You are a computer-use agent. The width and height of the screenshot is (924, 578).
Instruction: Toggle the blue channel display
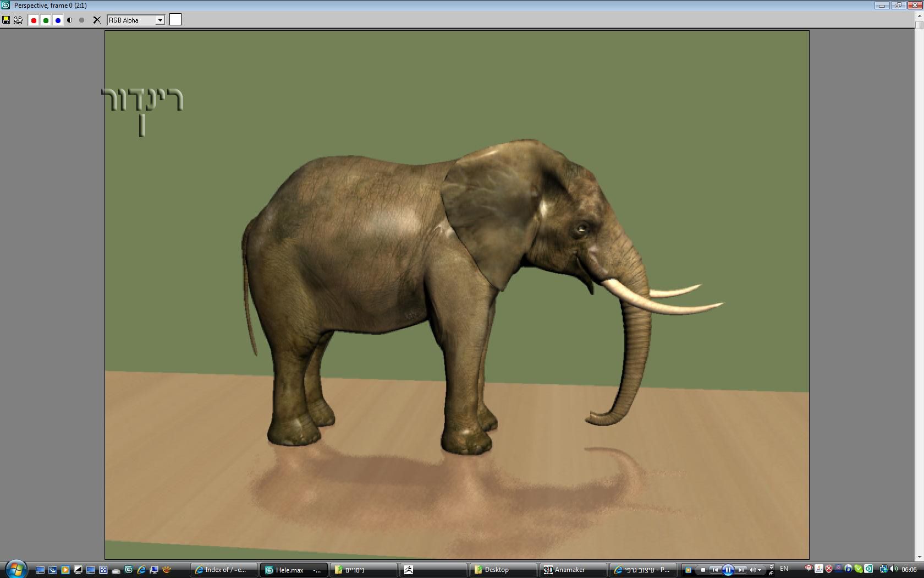pyautogui.click(x=58, y=20)
